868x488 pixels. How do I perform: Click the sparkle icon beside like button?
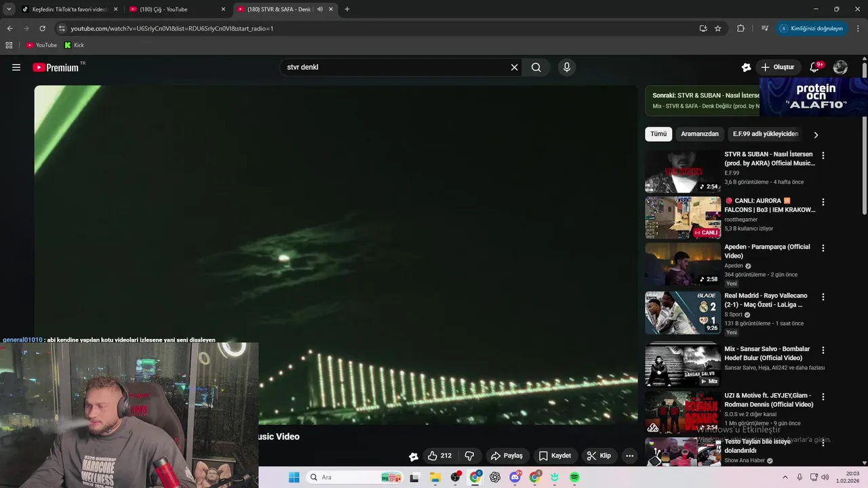413,456
